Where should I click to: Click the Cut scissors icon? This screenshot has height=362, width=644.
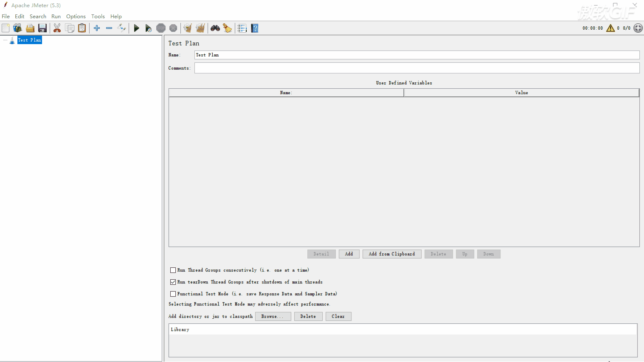[57, 28]
